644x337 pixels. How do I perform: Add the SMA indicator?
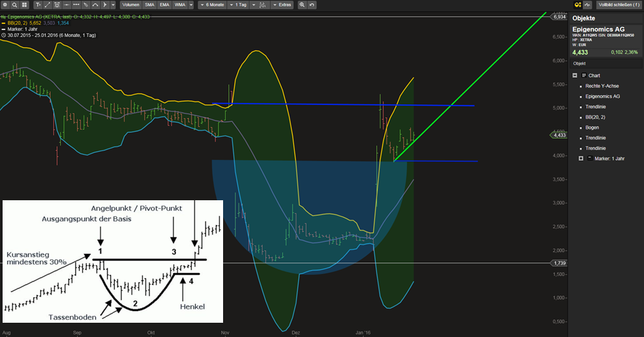150,5
